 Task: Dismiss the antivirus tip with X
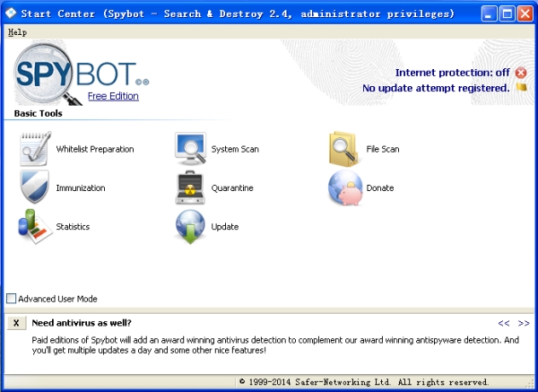[16, 323]
